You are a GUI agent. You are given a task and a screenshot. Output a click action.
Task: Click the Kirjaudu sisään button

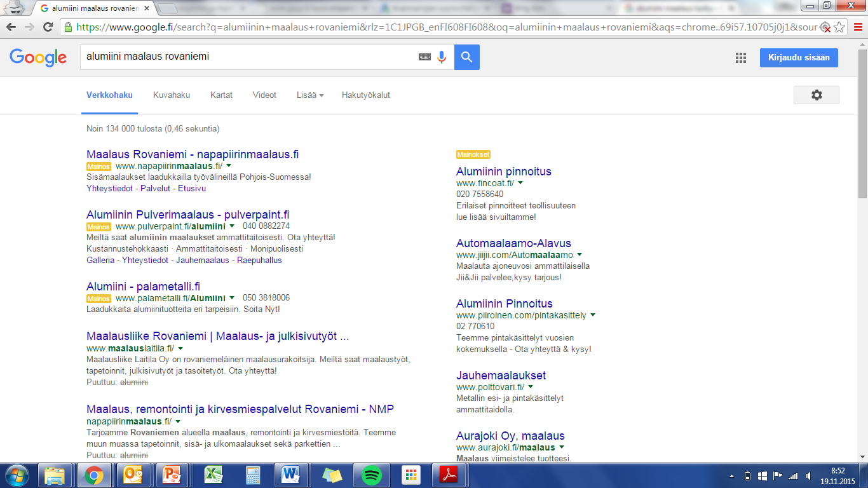[799, 57]
